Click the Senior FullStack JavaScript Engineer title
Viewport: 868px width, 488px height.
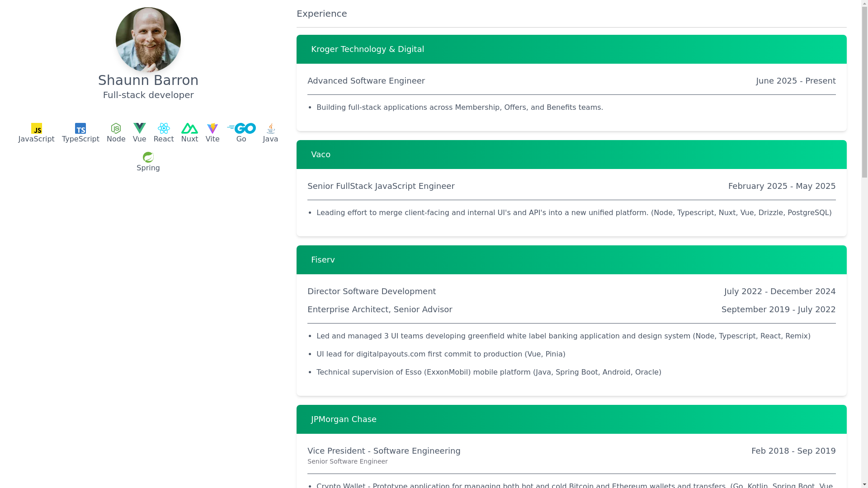tap(381, 186)
